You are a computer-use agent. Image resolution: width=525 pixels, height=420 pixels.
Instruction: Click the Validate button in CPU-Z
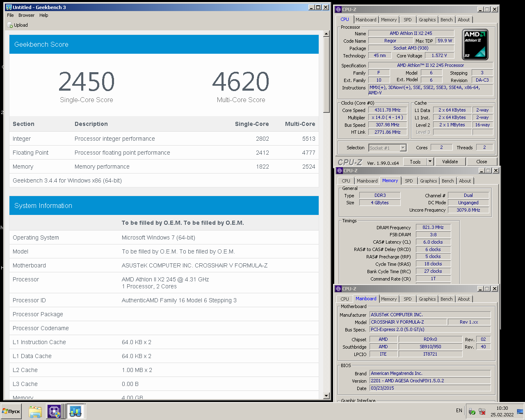[x=450, y=162]
